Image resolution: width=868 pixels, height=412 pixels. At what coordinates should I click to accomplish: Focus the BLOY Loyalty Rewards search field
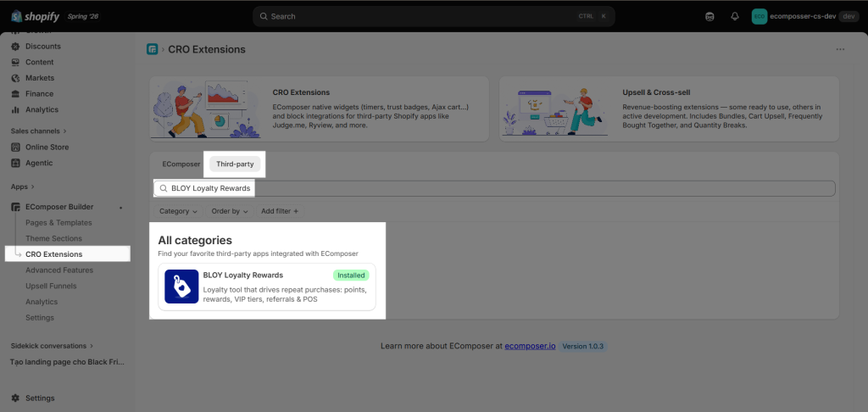coord(494,188)
